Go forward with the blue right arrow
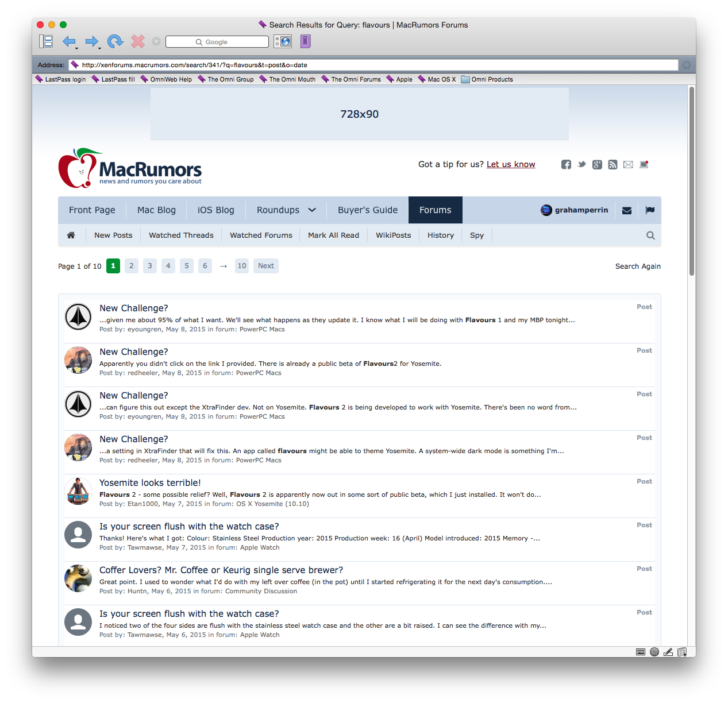Image resolution: width=728 pixels, height=703 pixels. [x=91, y=41]
